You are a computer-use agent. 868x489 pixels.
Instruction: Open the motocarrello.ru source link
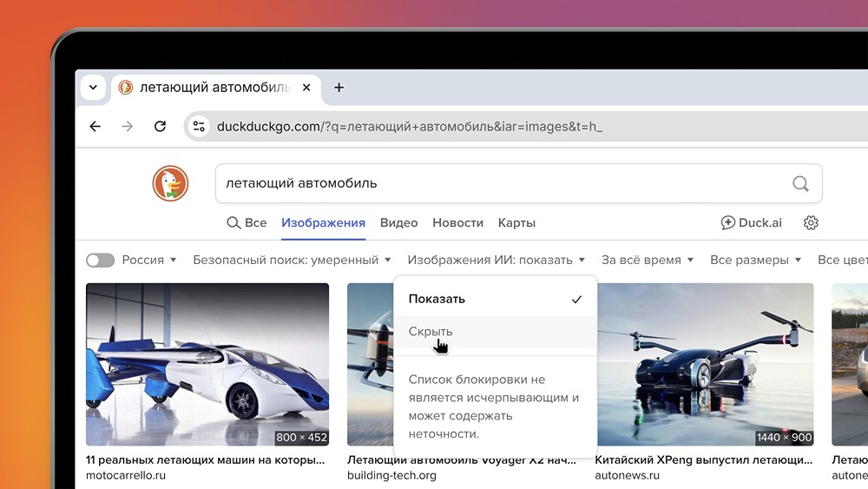pos(127,475)
